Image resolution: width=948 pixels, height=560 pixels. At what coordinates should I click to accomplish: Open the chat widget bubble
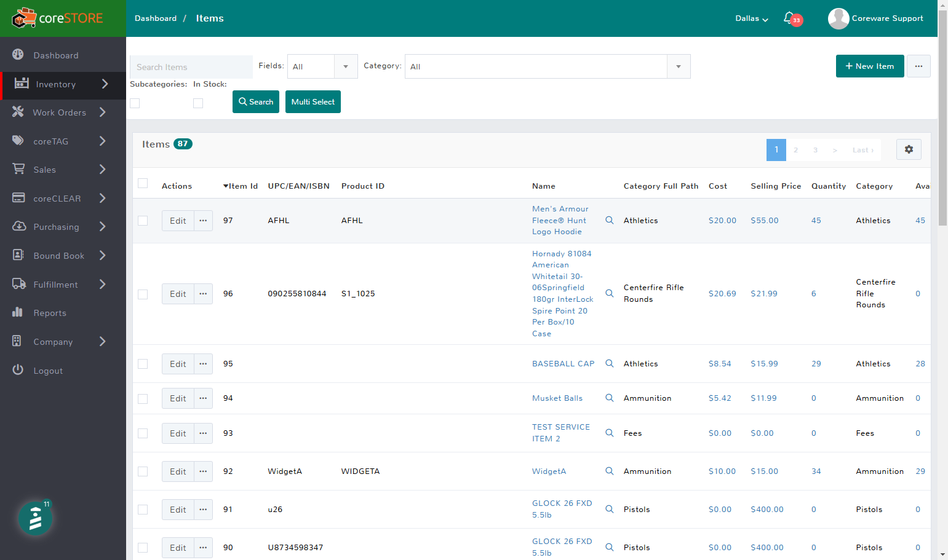(35, 519)
